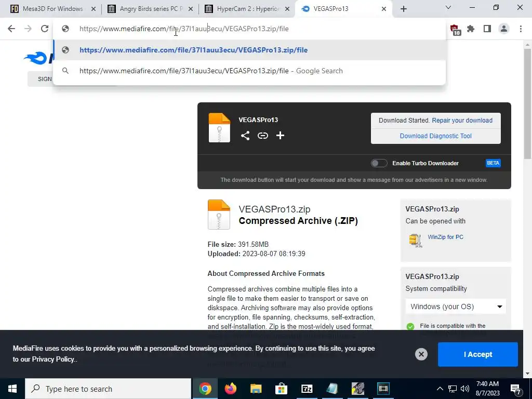Click About Compressed Archive Formats heading
Screen dimensions: 532x399
coord(266,273)
